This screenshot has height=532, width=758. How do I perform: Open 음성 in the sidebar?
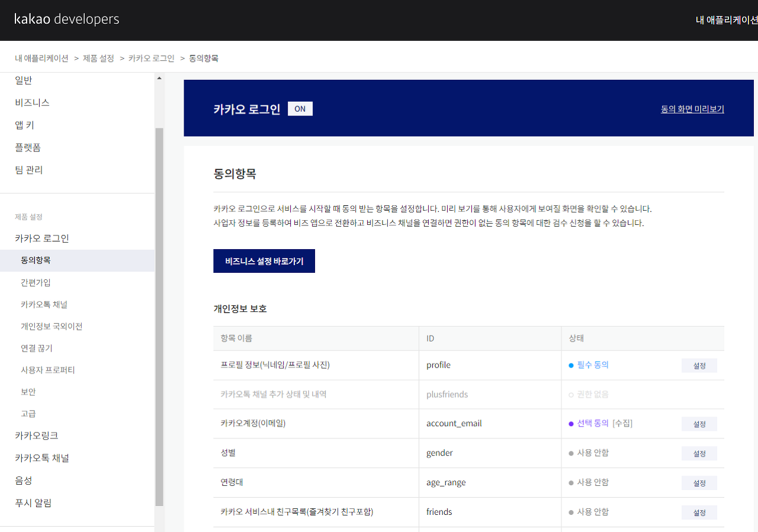pos(24,481)
